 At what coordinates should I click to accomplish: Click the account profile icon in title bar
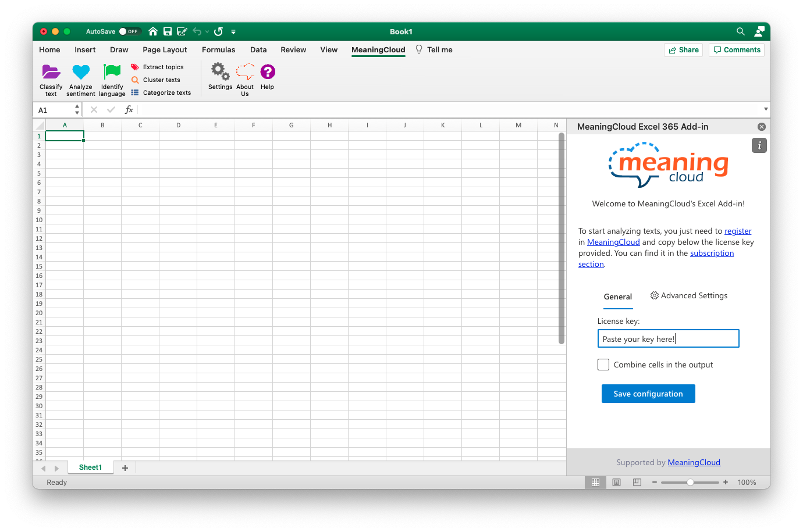point(759,31)
